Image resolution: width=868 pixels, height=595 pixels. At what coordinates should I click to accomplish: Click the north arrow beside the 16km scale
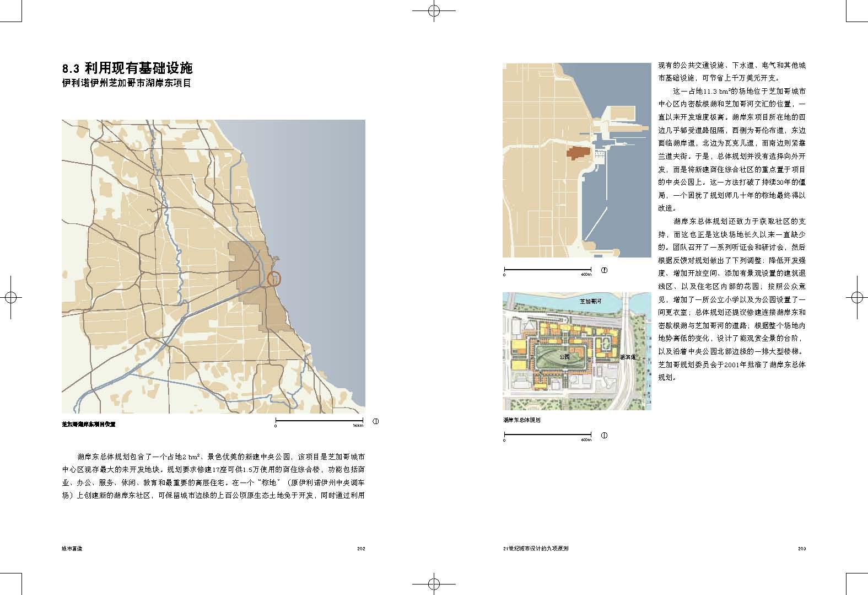pos(376,422)
